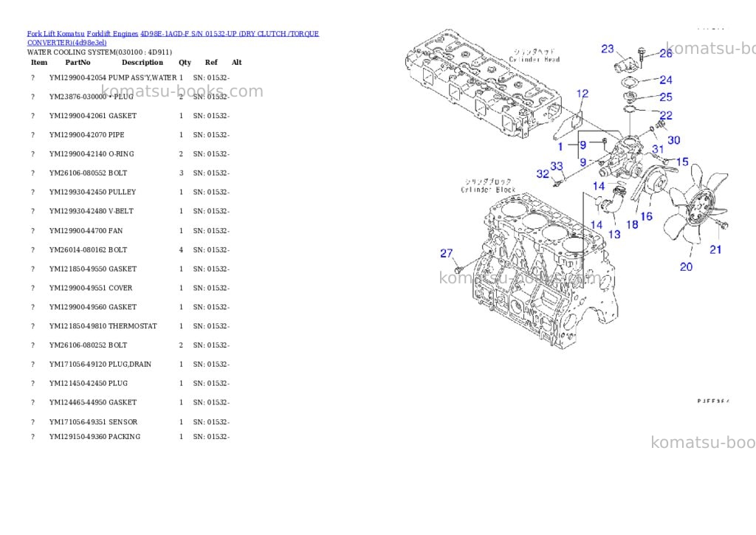The image size is (756, 535).
Task: Click the Item column header
Action: click(39, 62)
